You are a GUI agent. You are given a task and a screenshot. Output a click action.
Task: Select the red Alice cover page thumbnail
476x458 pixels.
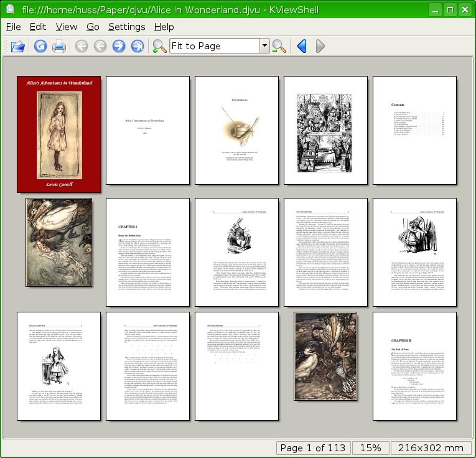click(x=58, y=134)
